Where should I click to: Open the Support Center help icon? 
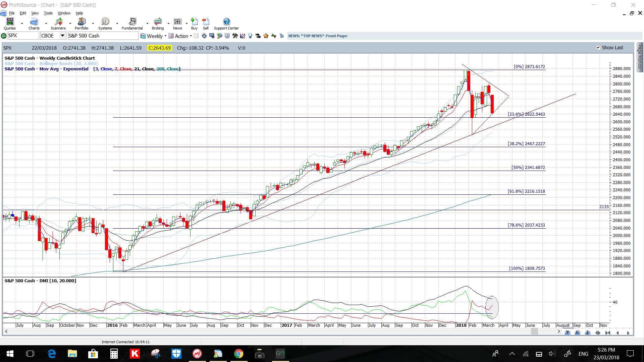pos(227,22)
